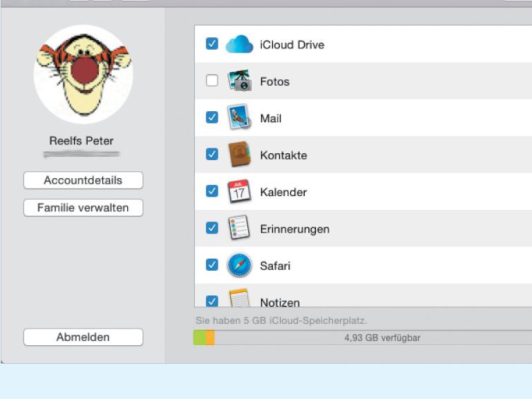Click the Safari compass icon
The image size is (532, 399).
239,265
